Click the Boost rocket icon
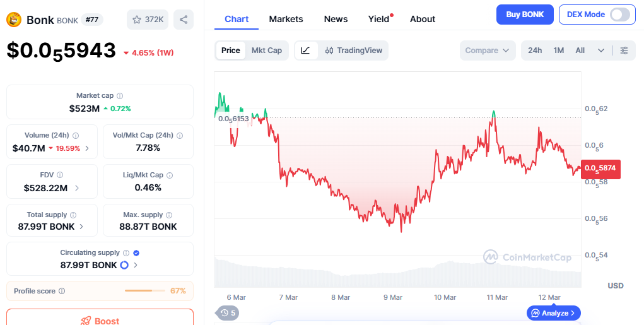 (86, 321)
